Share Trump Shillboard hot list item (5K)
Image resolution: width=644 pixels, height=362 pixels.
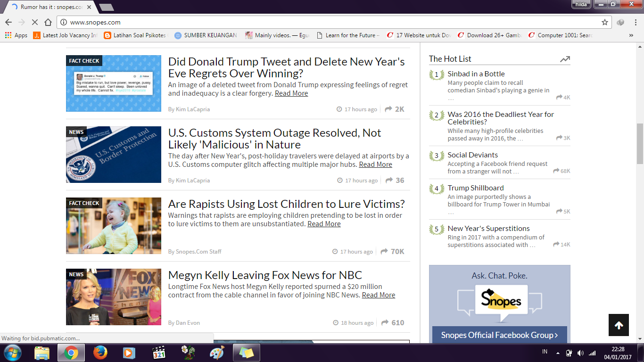pos(563,212)
